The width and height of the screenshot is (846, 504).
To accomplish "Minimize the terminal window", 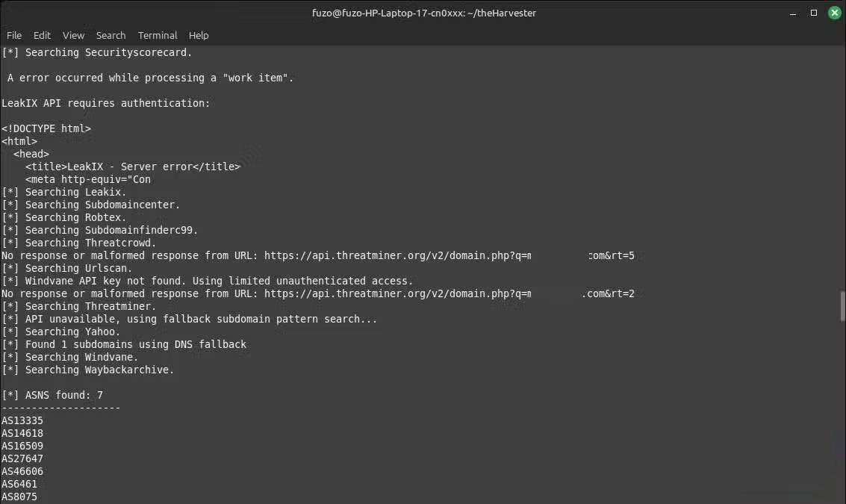I will (x=794, y=13).
